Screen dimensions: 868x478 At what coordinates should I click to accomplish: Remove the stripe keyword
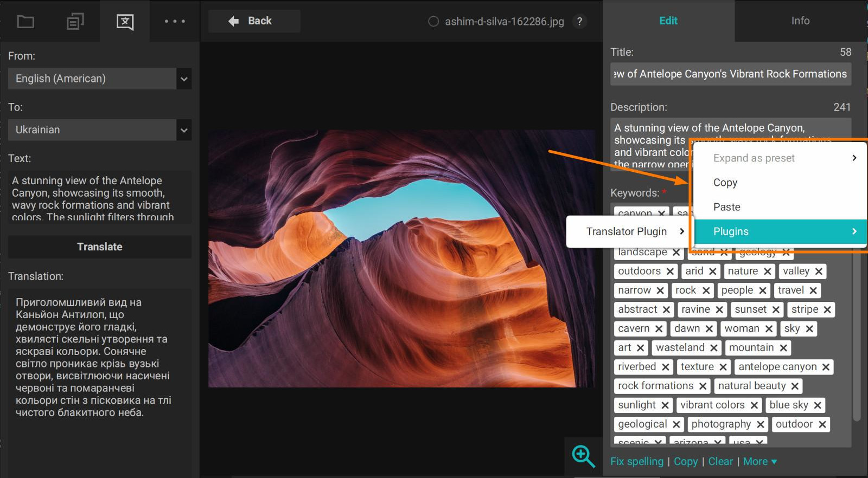(x=827, y=309)
